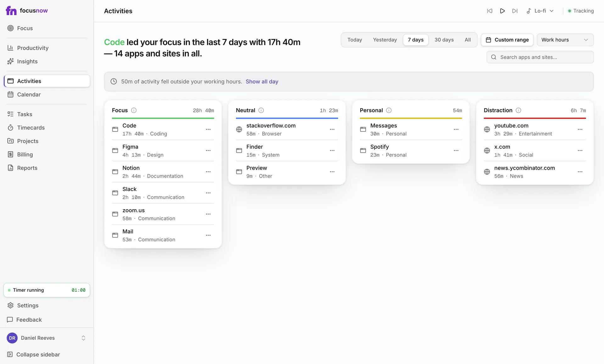604x364 pixels.
Task: Open the Custom range picker
Action: (x=507, y=40)
